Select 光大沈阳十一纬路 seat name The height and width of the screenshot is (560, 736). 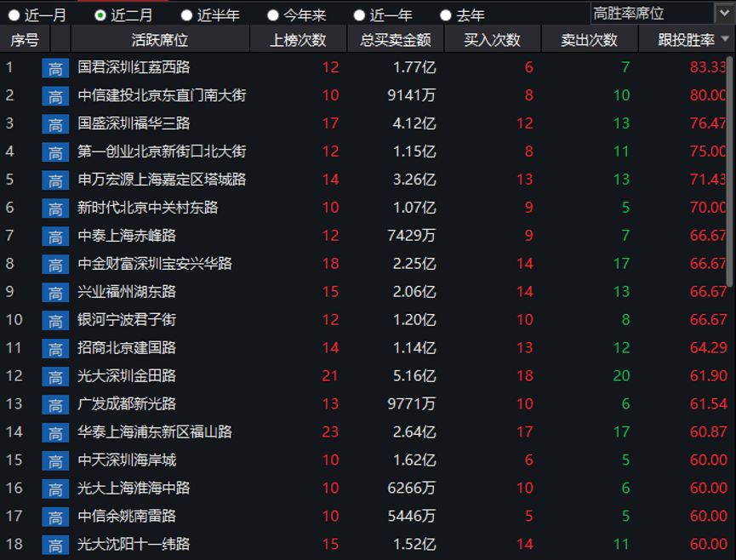[134, 544]
